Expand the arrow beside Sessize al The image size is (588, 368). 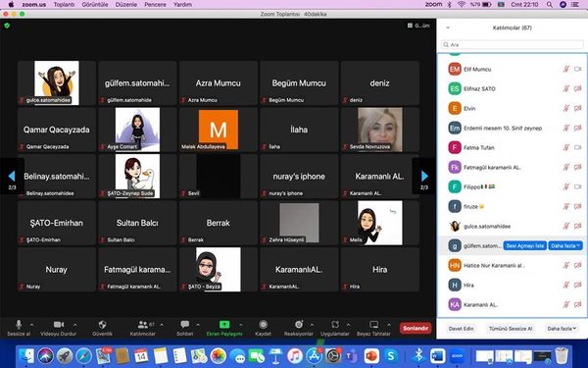pos(31,325)
